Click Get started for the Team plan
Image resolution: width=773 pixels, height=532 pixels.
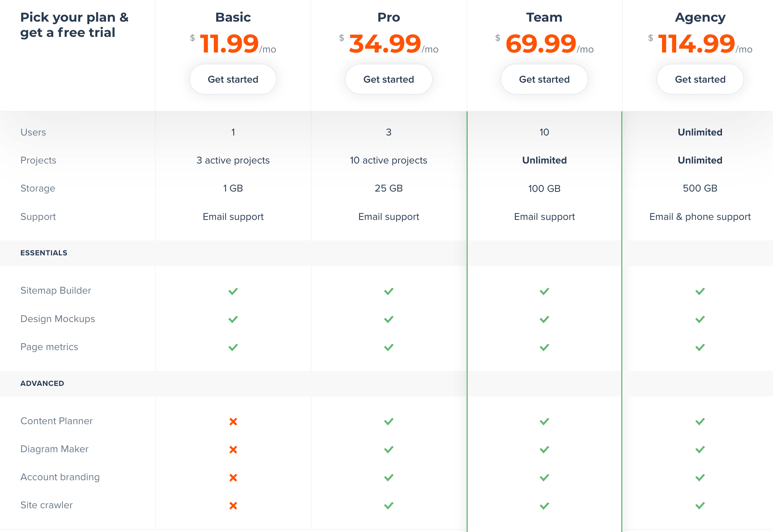point(544,79)
